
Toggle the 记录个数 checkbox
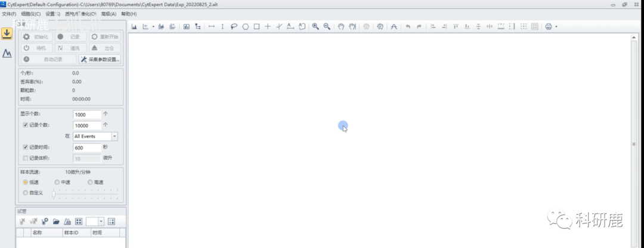(25, 125)
